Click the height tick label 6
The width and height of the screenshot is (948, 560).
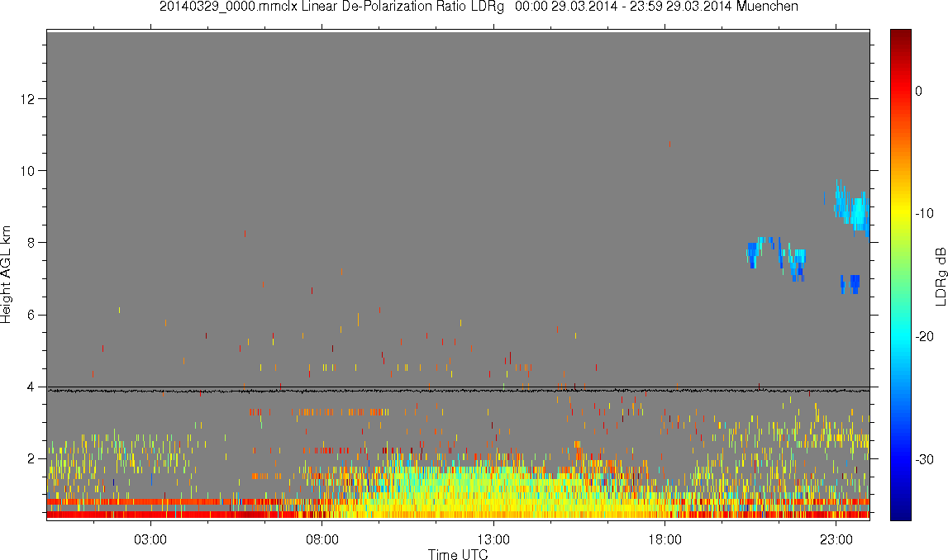[31, 315]
